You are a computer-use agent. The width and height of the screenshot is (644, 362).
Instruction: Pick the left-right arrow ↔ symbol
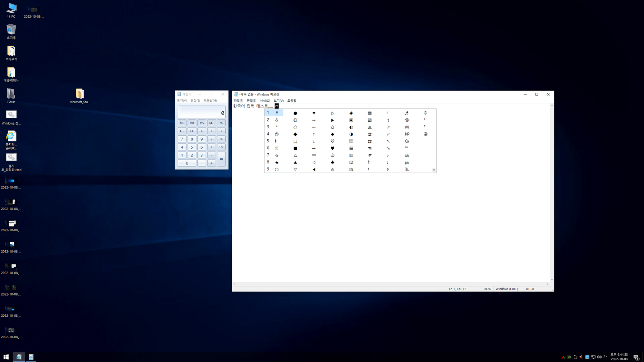pyautogui.click(x=314, y=148)
